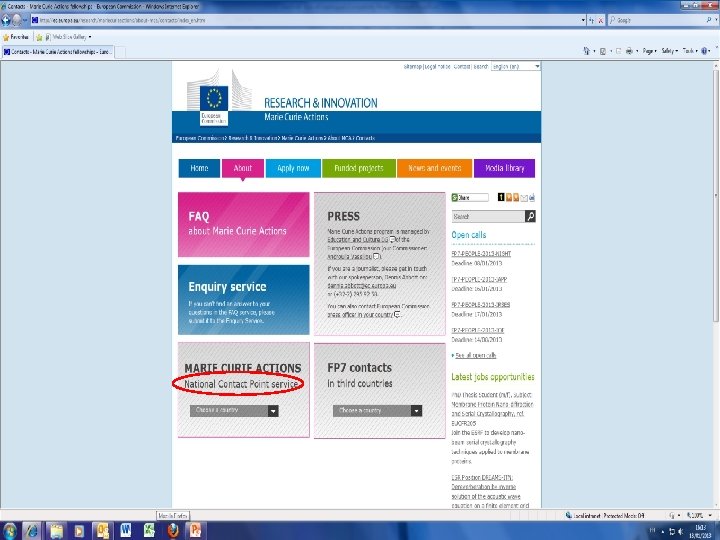Open the media player taskbar icon

click(79, 531)
